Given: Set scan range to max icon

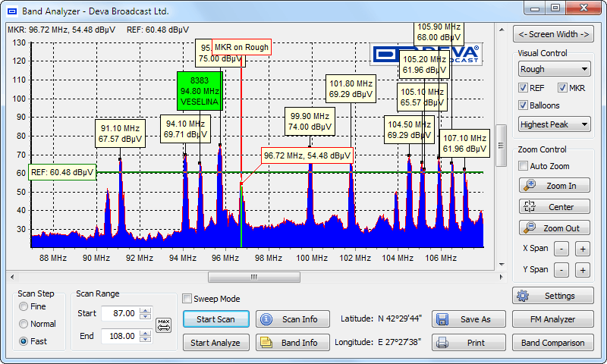Looking at the screenshot, I should (164, 325).
